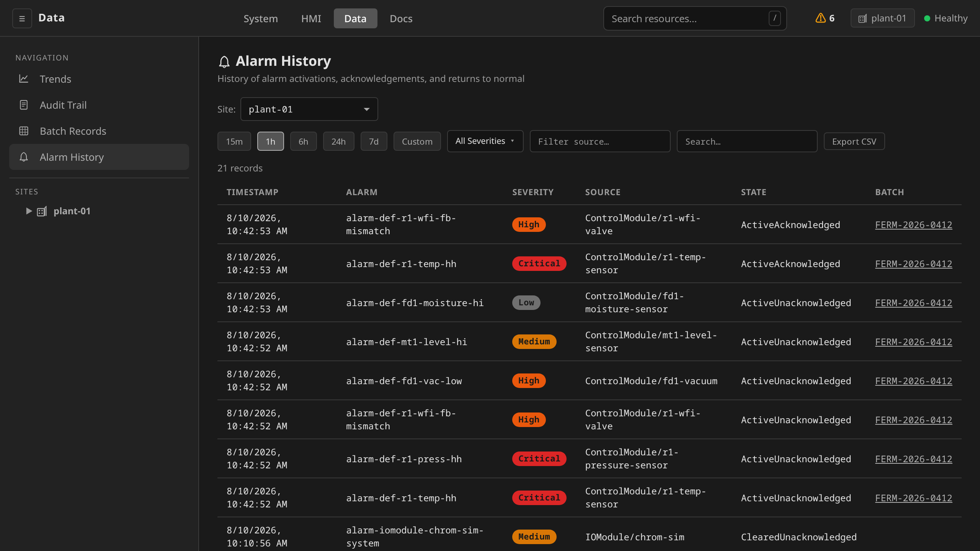The image size is (980, 551).
Task: Click Medium badge of alarm-def-mt1-level-hi row
Action: (x=534, y=342)
